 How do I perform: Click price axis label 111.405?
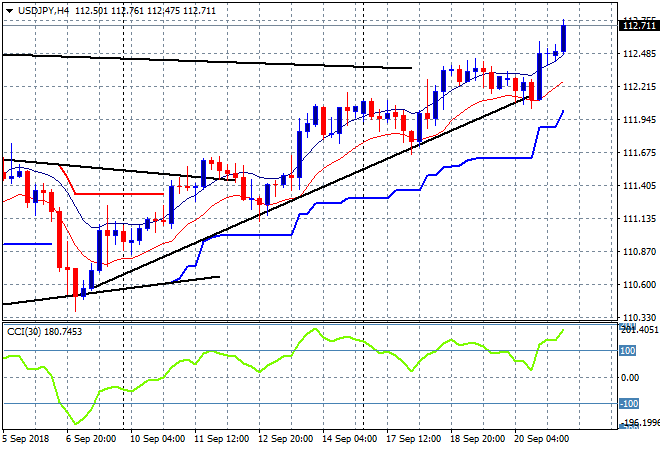point(639,186)
